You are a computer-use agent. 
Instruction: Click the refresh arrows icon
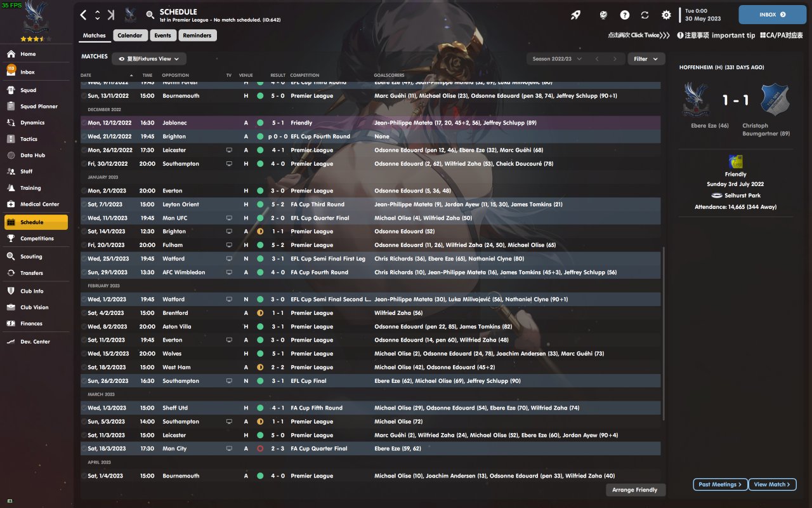tap(645, 15)
